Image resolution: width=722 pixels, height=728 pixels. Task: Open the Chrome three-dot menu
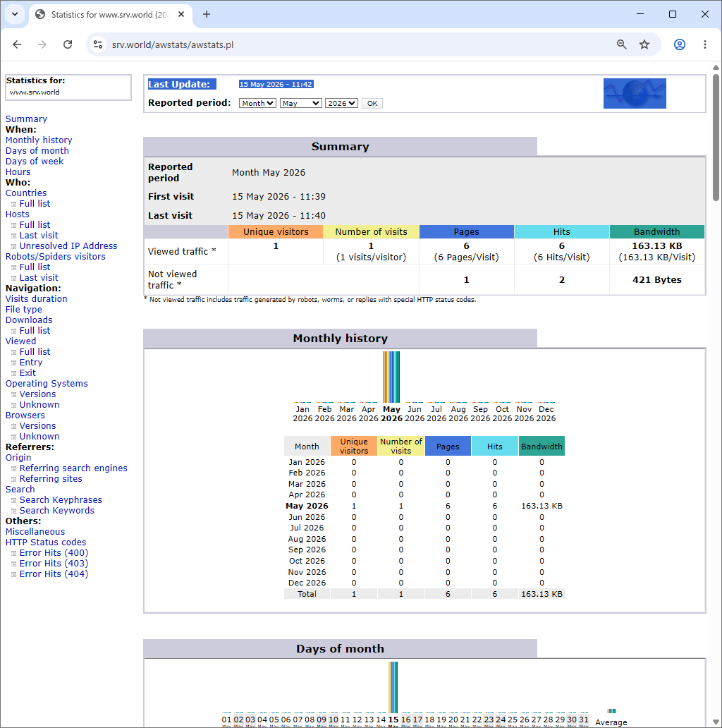tap(705, 44)
